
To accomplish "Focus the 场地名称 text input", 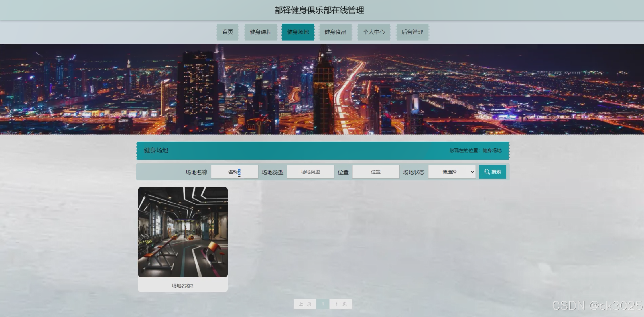I will coord(234,172).
